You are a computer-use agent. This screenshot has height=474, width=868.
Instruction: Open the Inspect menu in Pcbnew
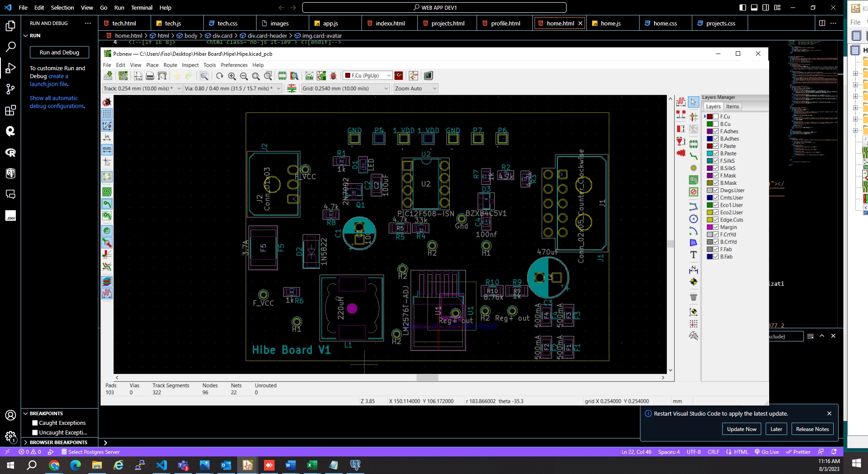[x=190, y=65]
